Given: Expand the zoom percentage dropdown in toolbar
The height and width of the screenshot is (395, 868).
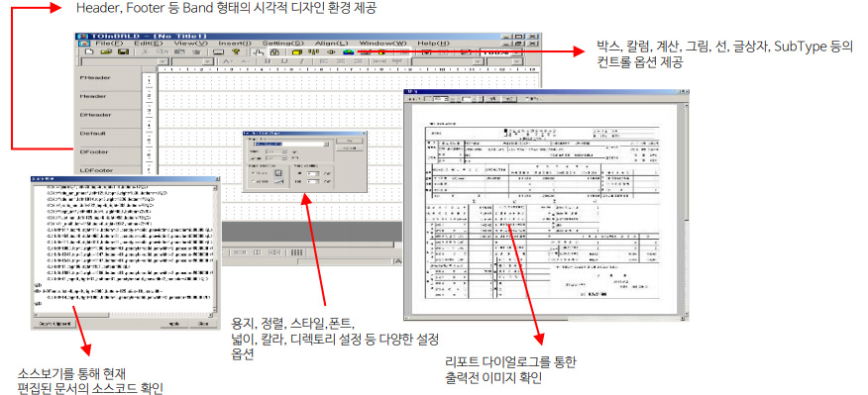Looking at the screenshot, I should (x=516, y=52).
